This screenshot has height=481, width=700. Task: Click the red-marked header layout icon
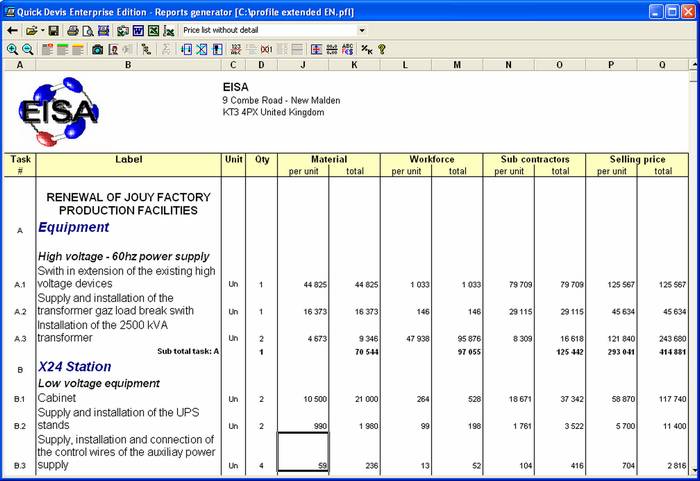tap(47, 50)
